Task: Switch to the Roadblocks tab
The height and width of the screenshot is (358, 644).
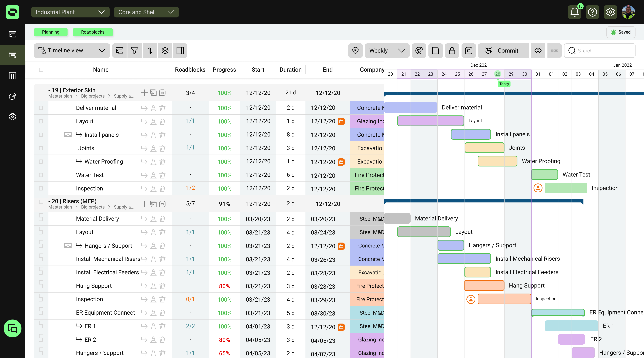Action: click(x=92, y=32)
